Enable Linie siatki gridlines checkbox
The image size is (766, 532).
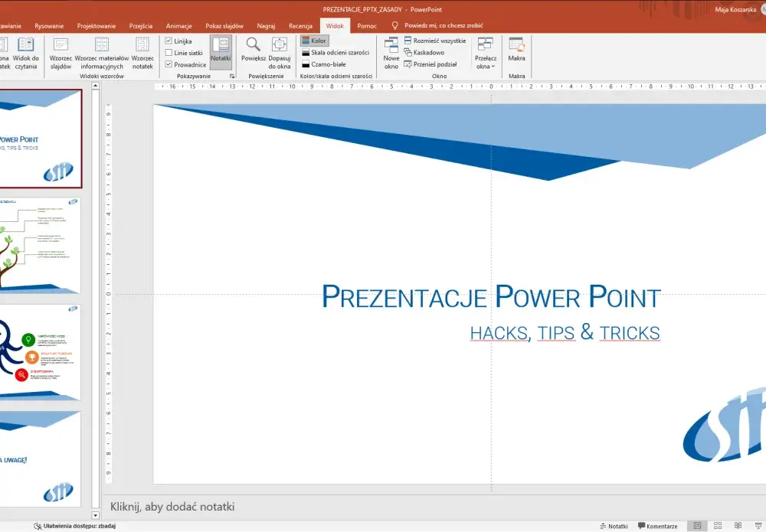pos(169,53)
